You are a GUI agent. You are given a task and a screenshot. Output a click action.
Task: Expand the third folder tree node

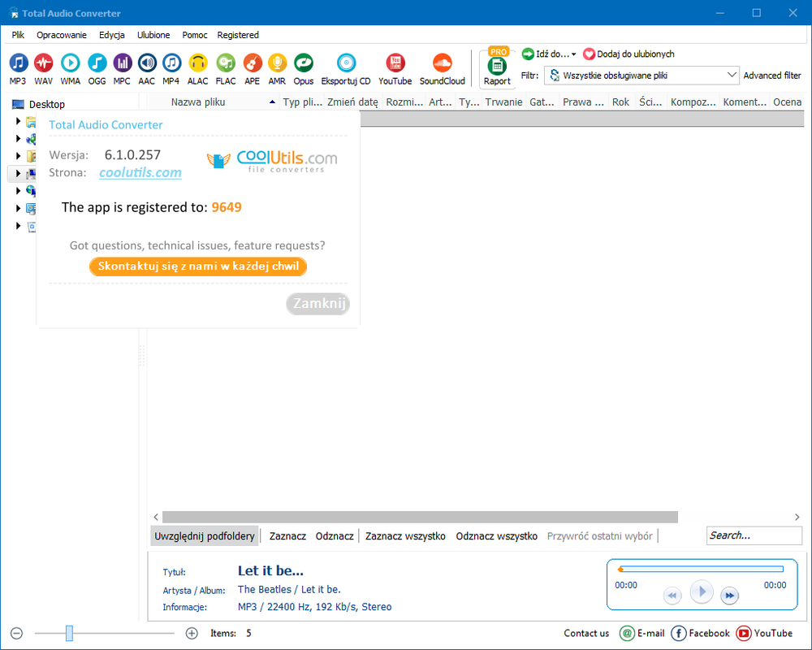coord(18,155)
